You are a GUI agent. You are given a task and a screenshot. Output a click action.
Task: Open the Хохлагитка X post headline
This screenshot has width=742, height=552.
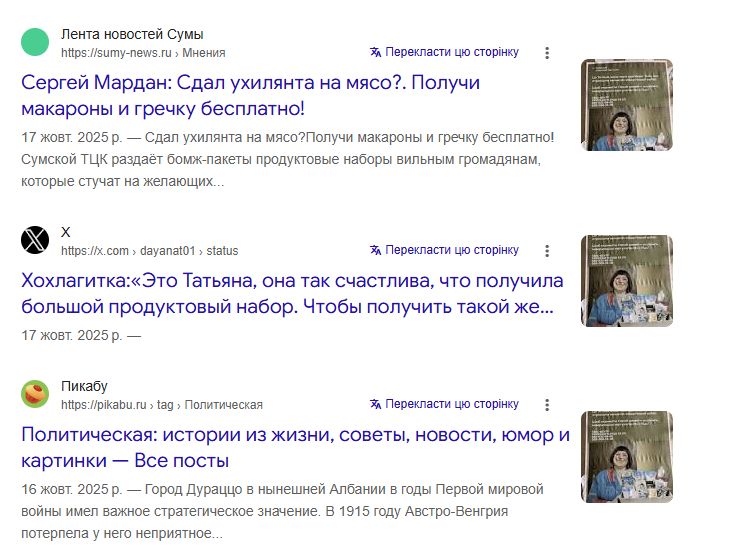coord(292,292)
